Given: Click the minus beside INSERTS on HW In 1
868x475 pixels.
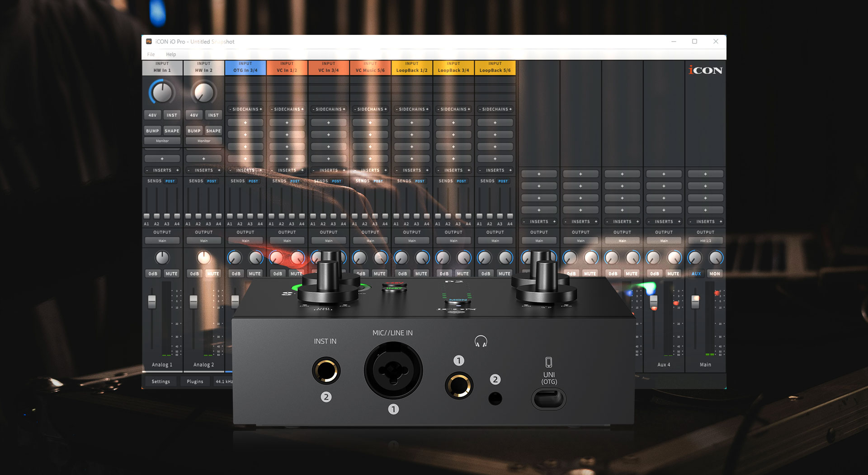Looking at the screenshot, I should coord(147,170).
